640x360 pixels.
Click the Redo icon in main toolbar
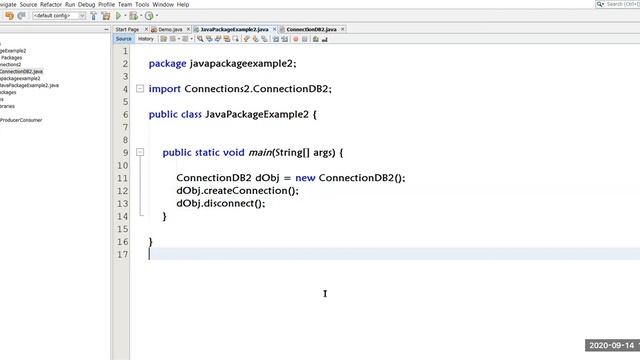21,16
